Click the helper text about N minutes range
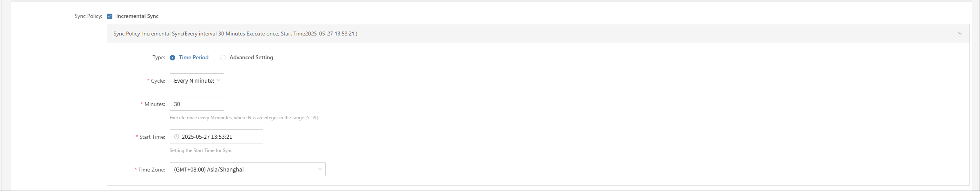 click(244, 118)
